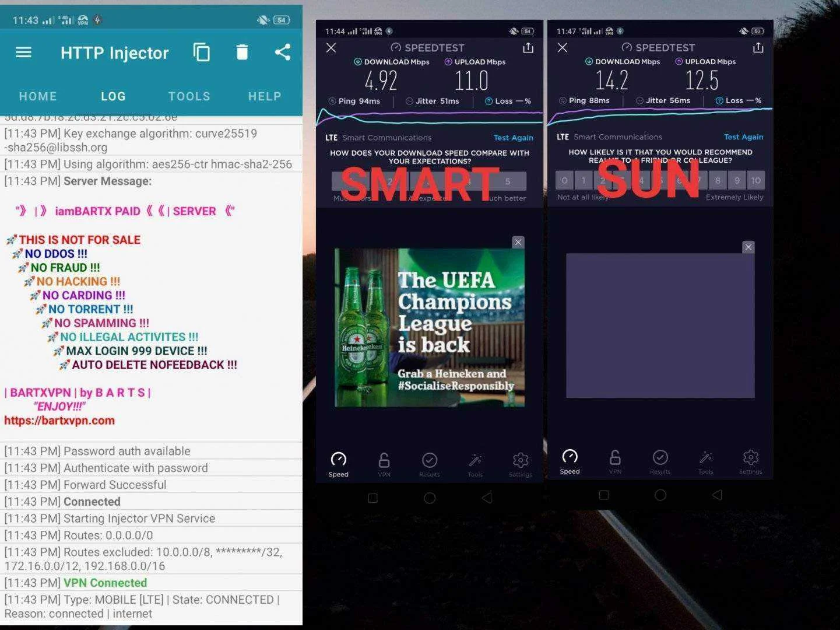Tap Android home circle under SUN screen

(660, 495)
